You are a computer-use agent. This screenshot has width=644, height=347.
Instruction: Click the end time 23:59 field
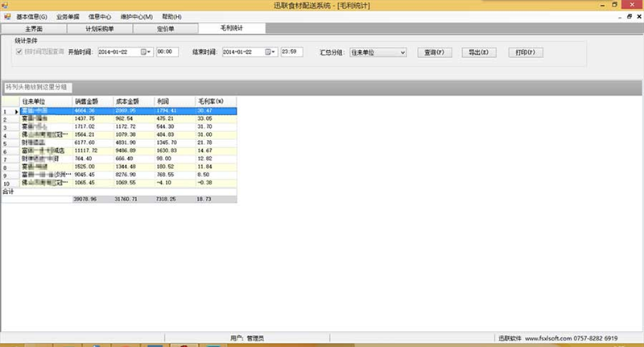291,52
